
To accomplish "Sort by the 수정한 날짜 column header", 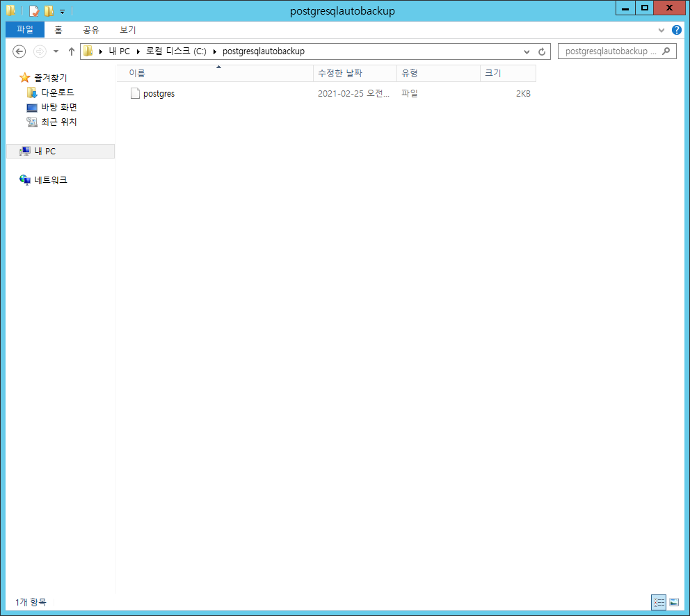I will click(355, 73).
